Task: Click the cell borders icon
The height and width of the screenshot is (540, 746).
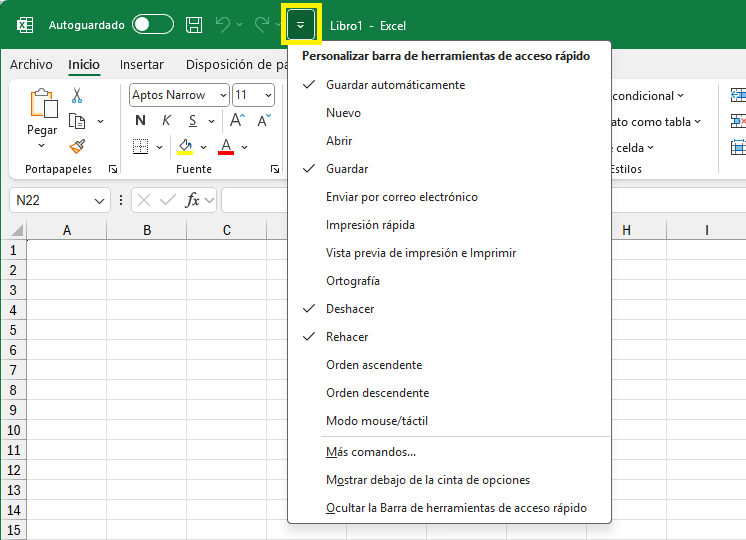Action: (140, 147)
